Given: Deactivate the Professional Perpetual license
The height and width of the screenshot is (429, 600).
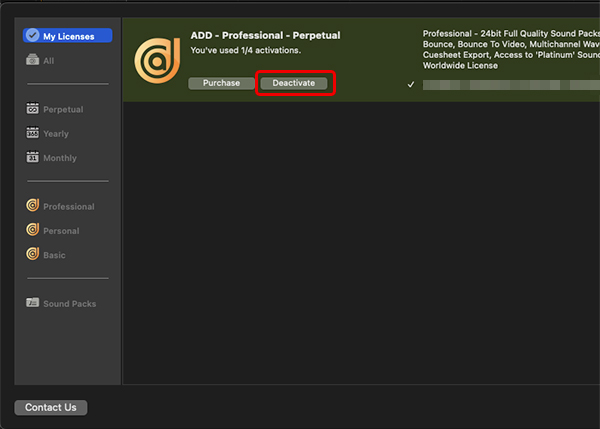Looking at the screenshot, I should tap(294, 83).
